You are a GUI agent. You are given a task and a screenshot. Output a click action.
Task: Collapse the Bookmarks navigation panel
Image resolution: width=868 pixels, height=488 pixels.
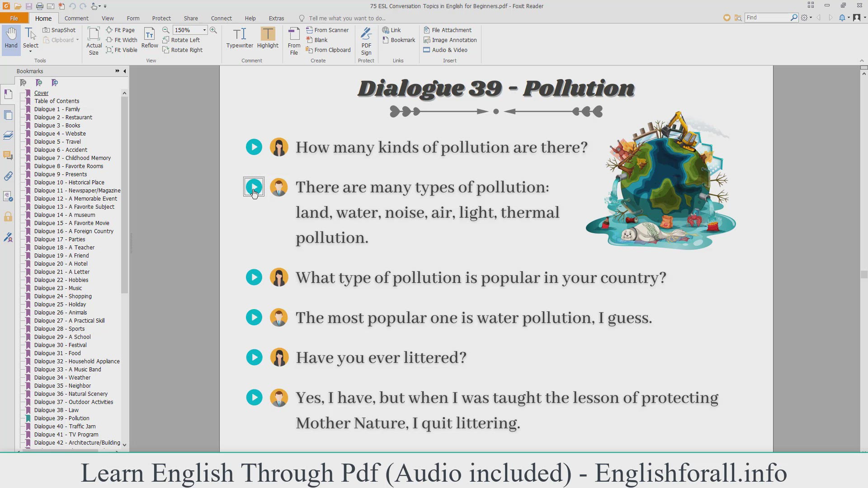click(x=125, y=71)
